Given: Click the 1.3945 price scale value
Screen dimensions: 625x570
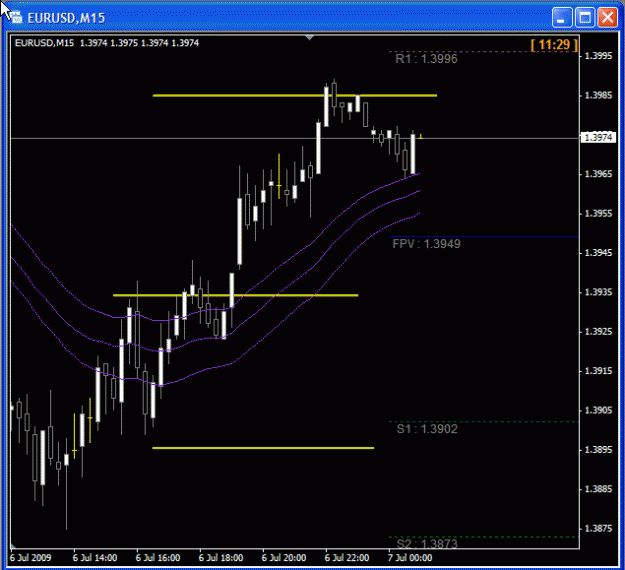Looking at the screenshot, I should (598, 253).
